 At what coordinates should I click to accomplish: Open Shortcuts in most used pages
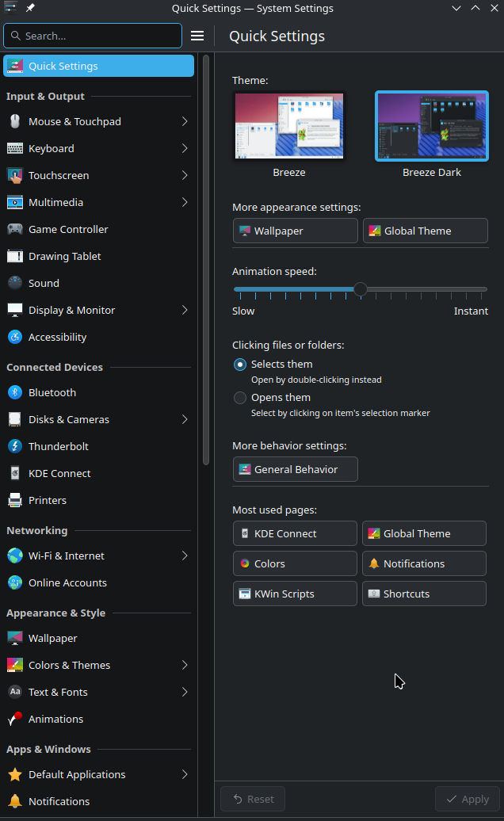click(x=424, y=594)
